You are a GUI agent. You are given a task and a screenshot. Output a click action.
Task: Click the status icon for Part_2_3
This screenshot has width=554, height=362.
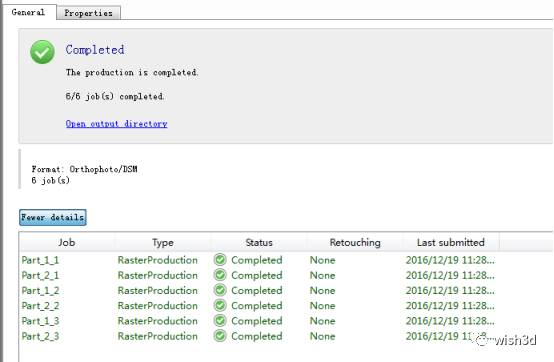pyautogui.click(x=220, y=336)
